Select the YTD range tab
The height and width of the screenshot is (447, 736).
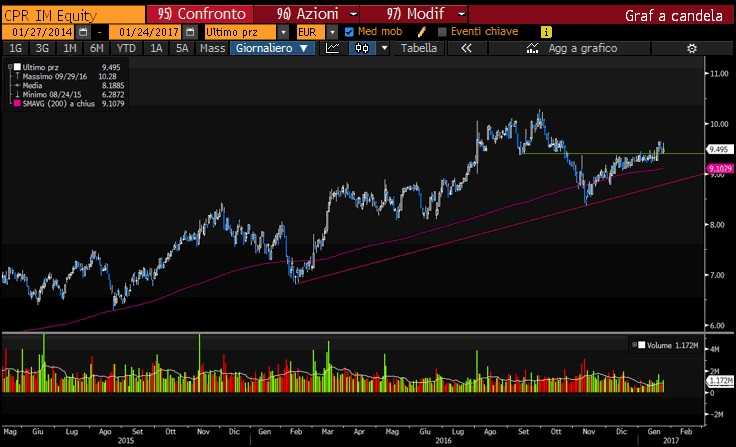126,48
